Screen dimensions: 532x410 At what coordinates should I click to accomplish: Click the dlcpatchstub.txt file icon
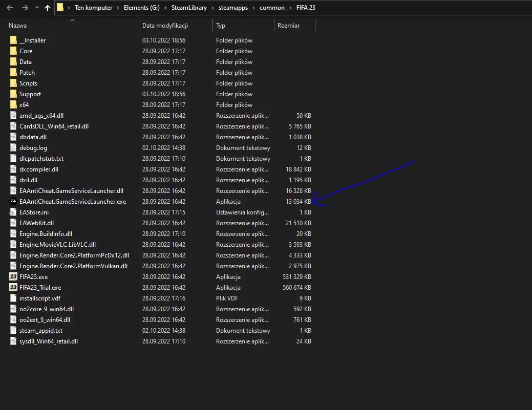(x=13, y=158)
